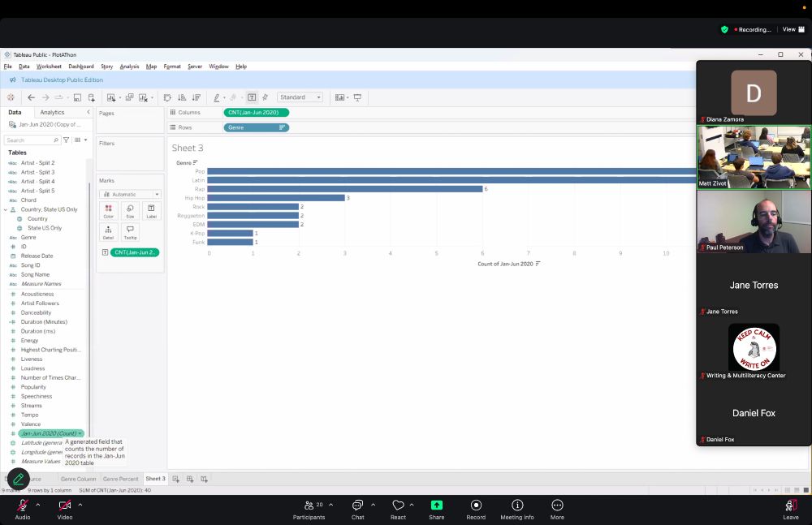Click the Zoom Share screen button
The image size is (812, 525).
[x=437, y=510]
